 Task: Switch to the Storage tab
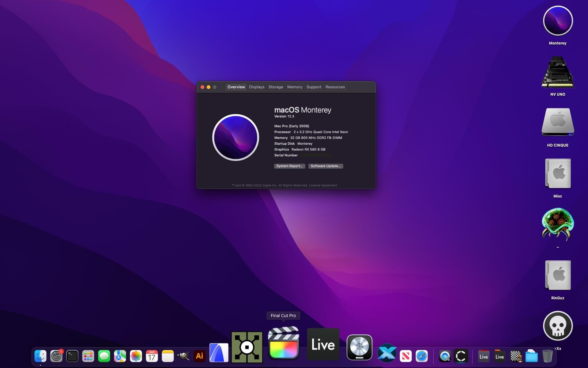tap(276, 87)
